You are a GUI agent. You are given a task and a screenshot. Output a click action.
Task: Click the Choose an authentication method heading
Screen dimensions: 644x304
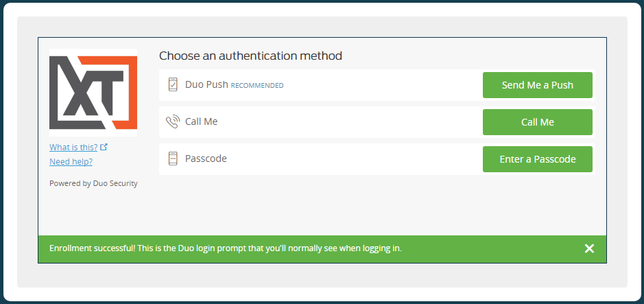click(250, 56)
